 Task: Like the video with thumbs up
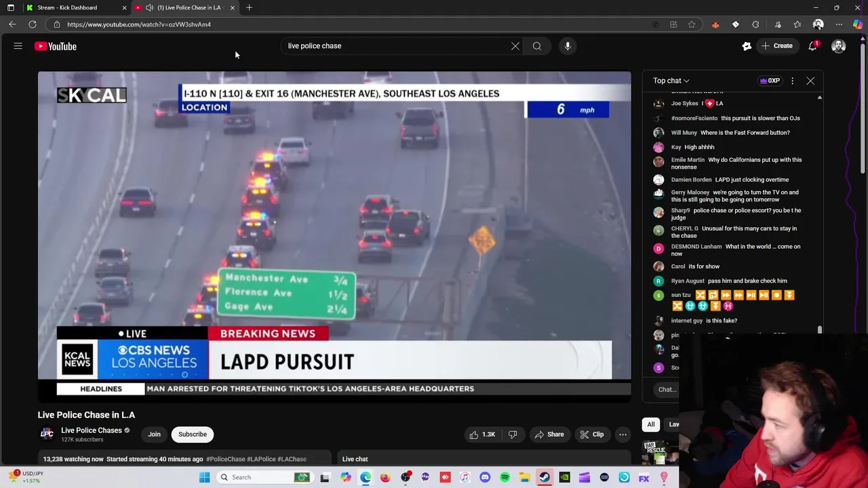(x=482, y=434)
